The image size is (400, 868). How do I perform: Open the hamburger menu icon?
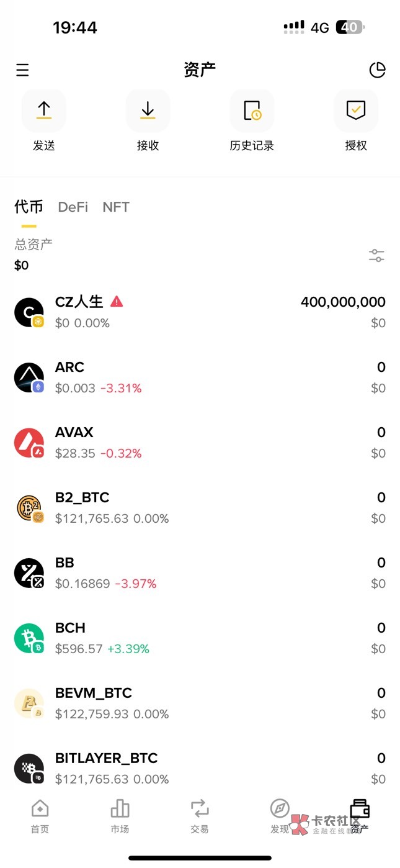(22, 70)
